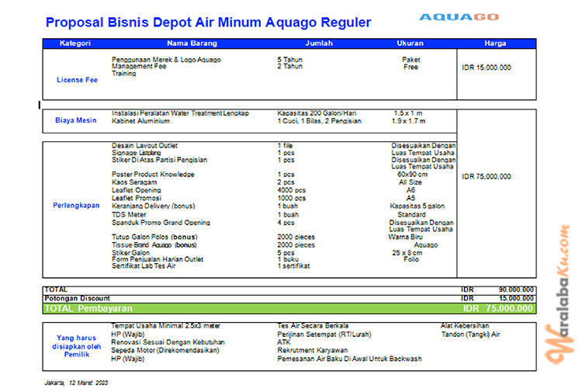Viewport: 582px width, 392px height.
Task: Click 'Tes Air Secara Berkala'
Action: (x=313, y=325)
